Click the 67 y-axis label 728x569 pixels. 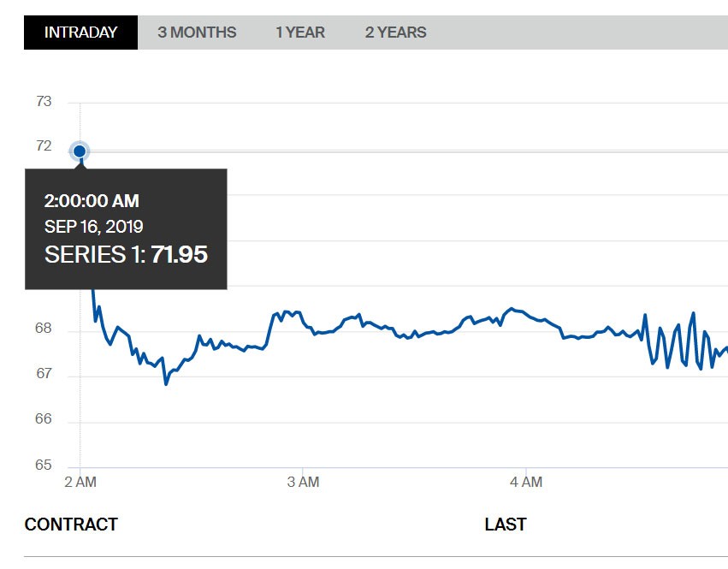pyautogui.click(x=44, y=374)
